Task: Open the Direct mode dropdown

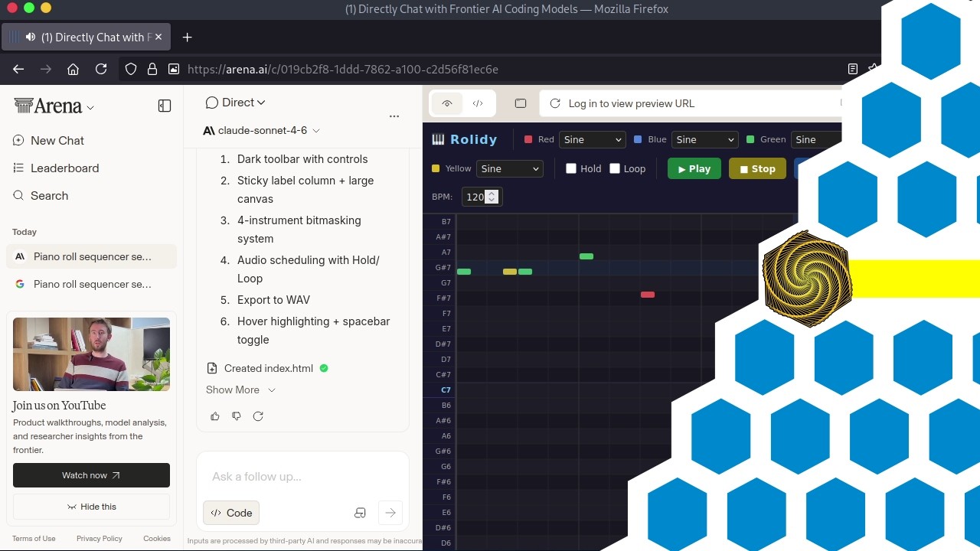Action: click(236, 103)
